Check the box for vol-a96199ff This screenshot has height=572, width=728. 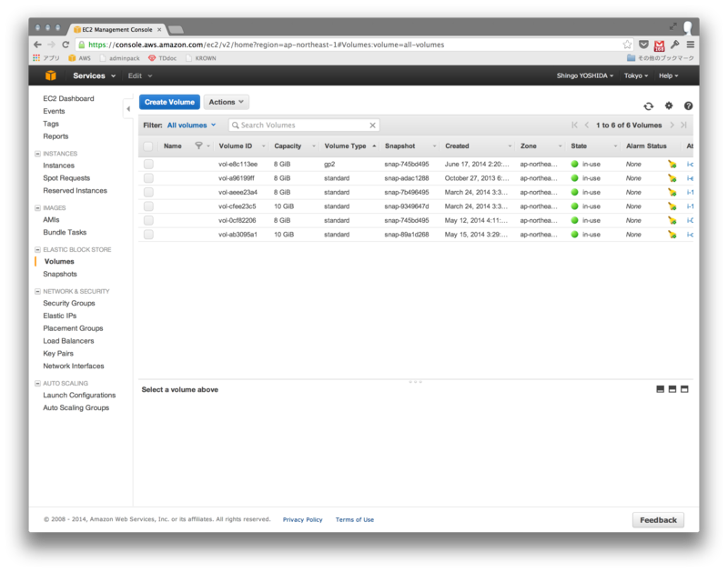tap(148, 178)
